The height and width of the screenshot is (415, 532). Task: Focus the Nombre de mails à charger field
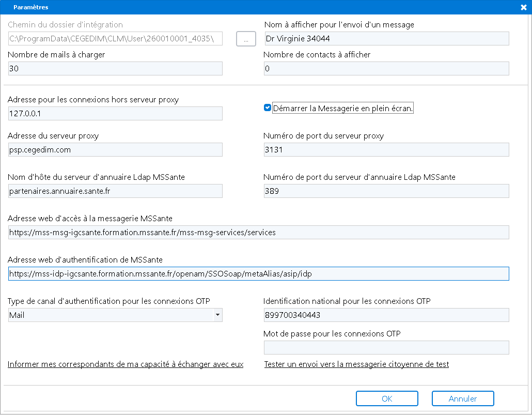[x=115, y=69]
